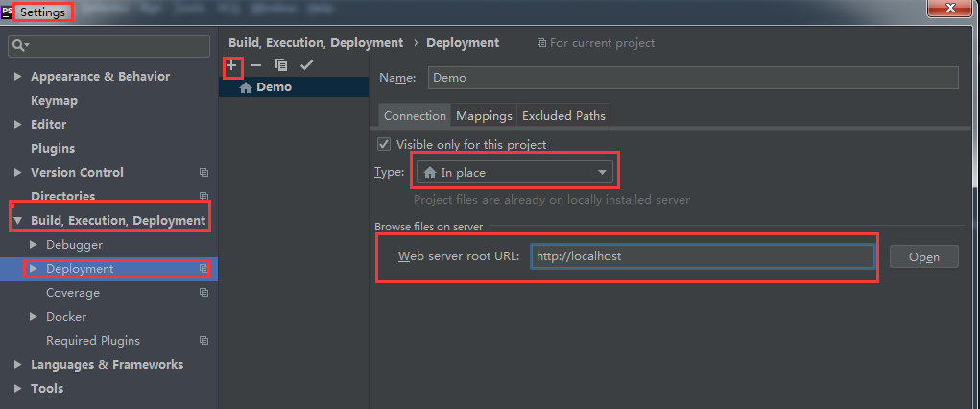Mark server as default with checkmark icon
Image resolution: width=980 pixels, height=409 pixels.
306,65
